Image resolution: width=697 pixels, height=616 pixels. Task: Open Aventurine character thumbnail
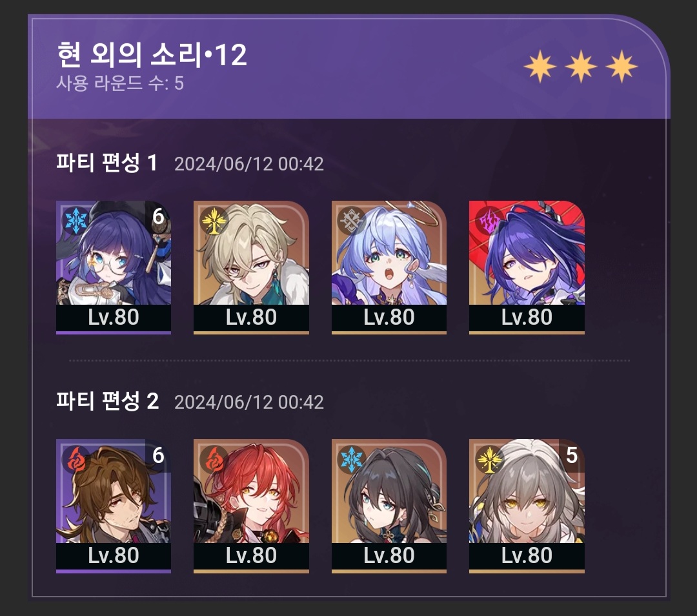[251, 267]
